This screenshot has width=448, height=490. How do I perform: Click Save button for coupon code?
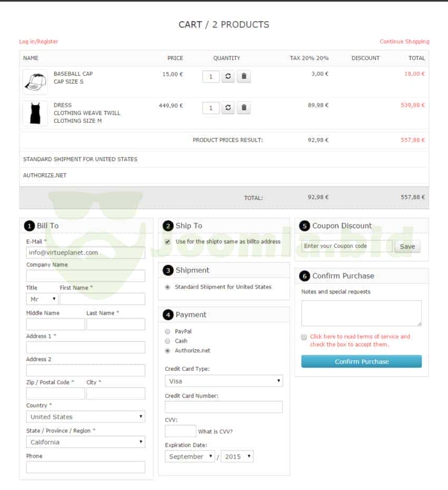point(407,247)
